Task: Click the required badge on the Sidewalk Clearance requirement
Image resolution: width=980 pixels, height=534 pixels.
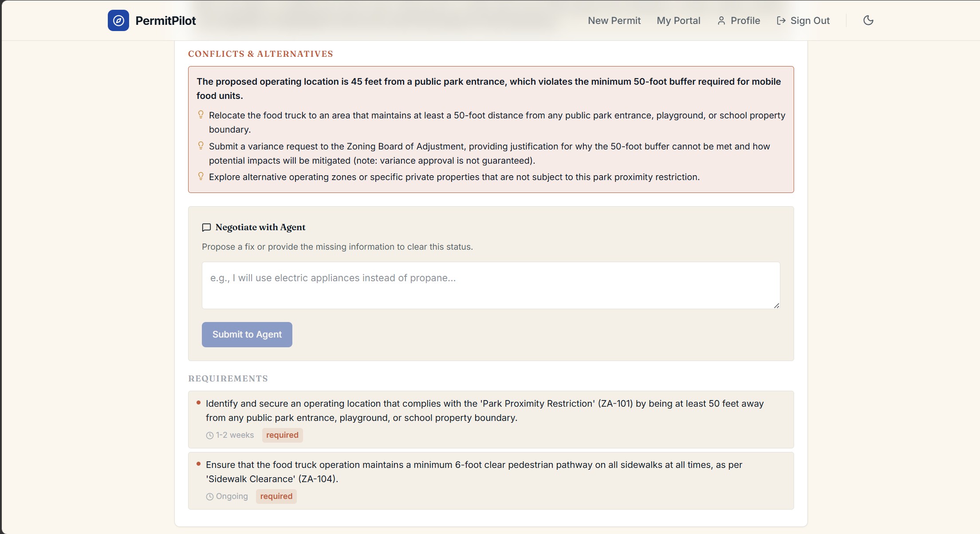Action: (276, 496)
